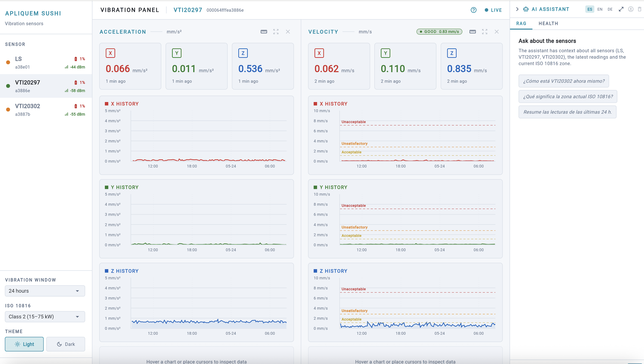
Task: Collapse the AI Assistant sidebar chevron
Action: 517,9
